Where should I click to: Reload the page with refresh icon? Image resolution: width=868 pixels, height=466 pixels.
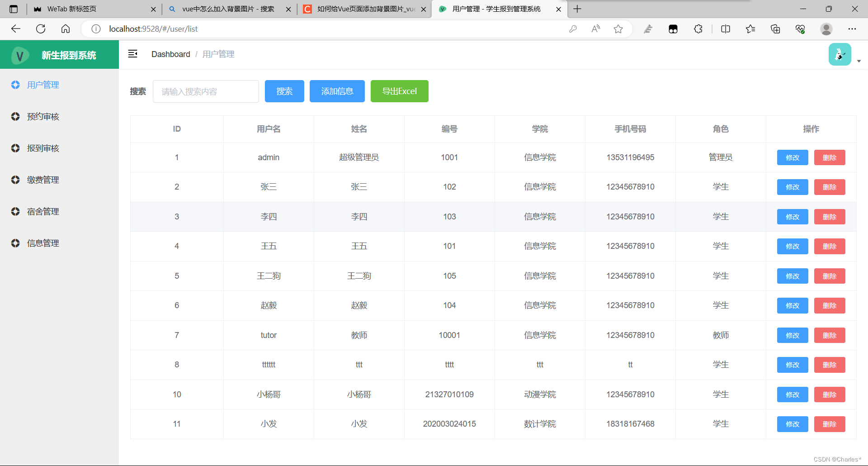(x=41, y=29)
